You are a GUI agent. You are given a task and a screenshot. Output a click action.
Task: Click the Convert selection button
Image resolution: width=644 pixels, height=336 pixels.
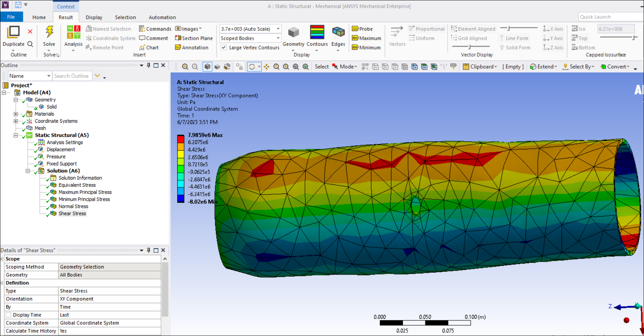coord(615,66)
